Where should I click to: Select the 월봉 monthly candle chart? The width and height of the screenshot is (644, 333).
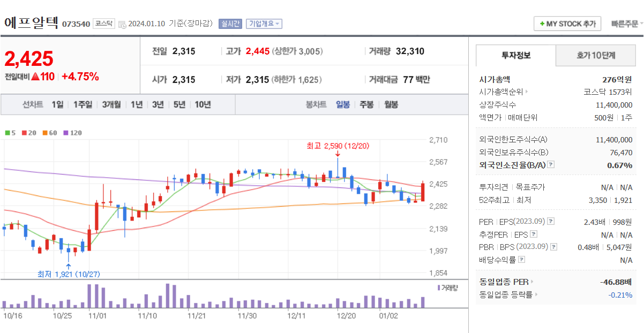point(391,104)
